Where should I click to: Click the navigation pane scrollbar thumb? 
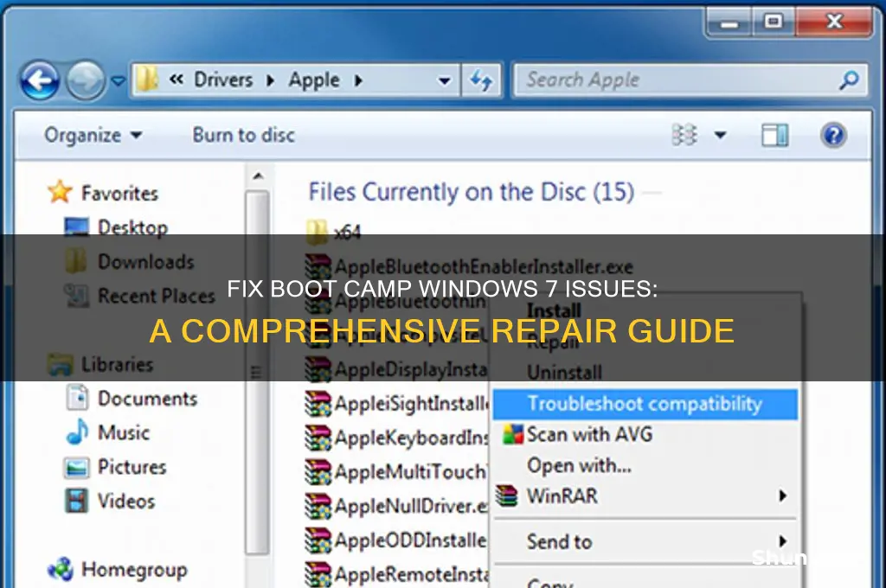258,373
